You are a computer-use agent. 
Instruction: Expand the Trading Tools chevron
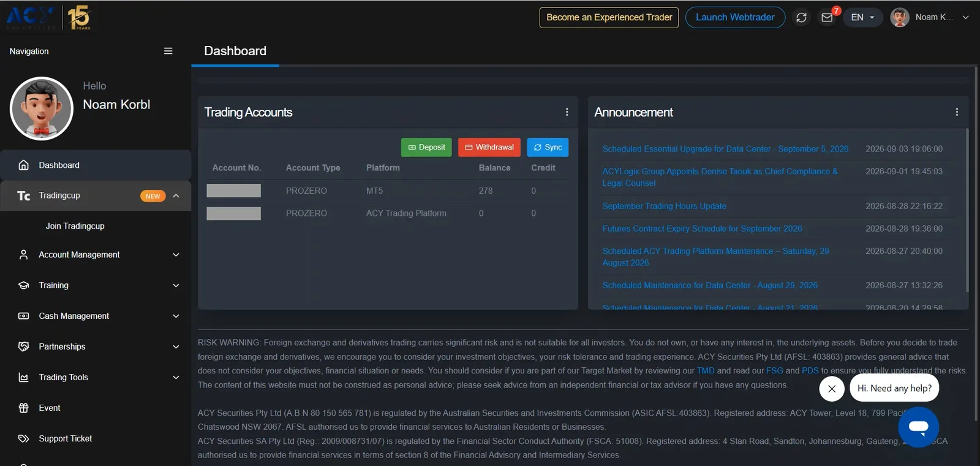tap(176, 377)
